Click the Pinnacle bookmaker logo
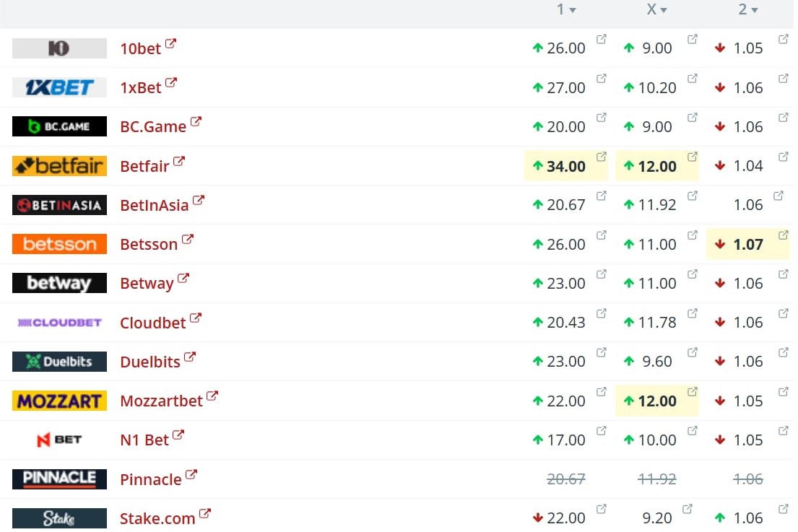The height and width of the screenshot is (532, 798). 59,479
